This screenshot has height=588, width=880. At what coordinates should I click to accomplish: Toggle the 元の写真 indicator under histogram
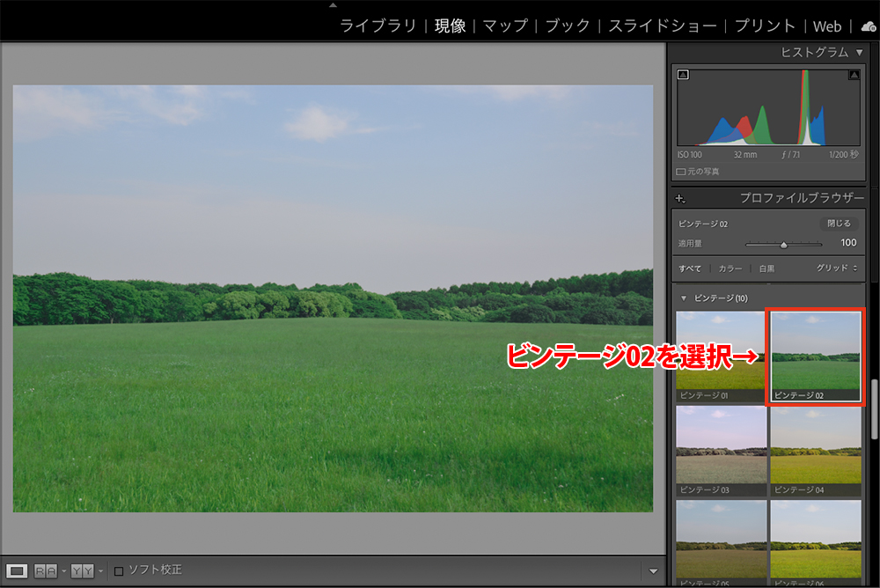681,172
